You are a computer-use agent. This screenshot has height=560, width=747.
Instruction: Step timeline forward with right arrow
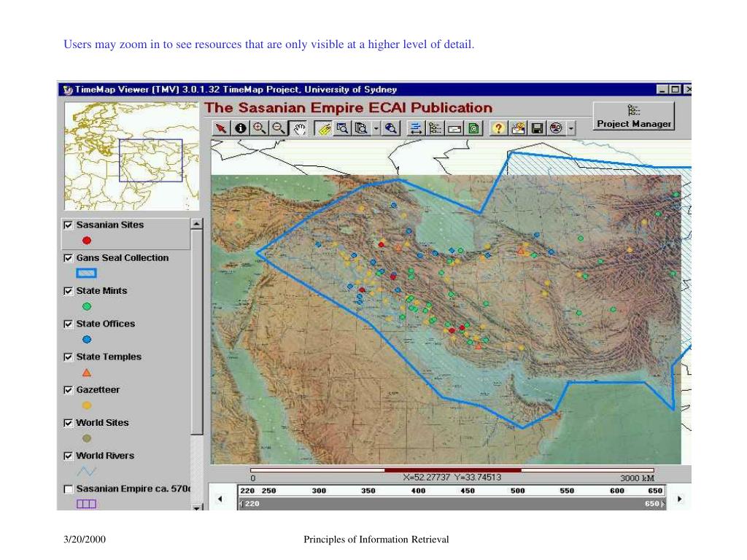(x=679, y=499)
